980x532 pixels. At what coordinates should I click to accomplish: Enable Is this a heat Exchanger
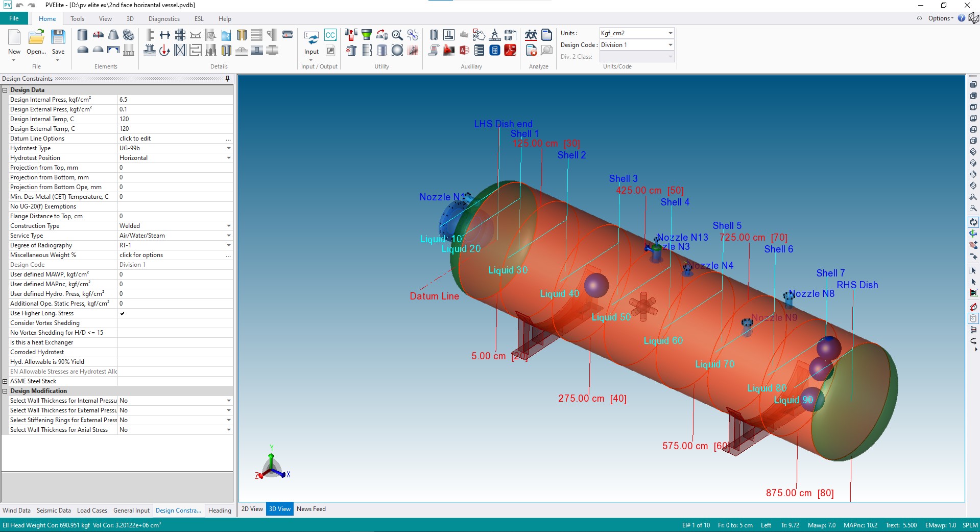[x=123, y=342]
